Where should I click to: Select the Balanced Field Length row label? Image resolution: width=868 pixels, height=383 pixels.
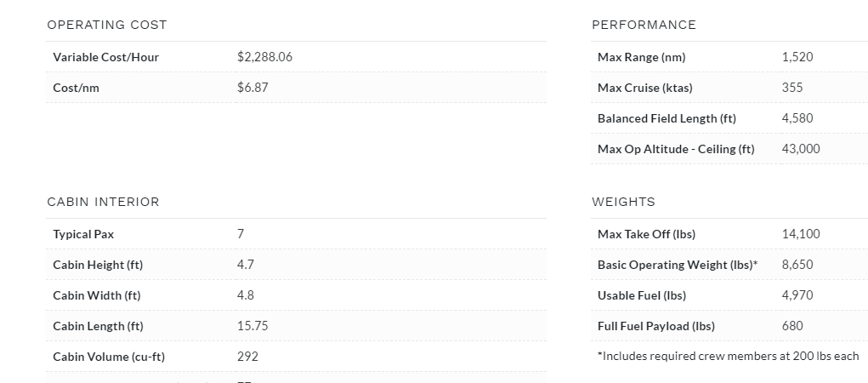[x=667, y=118]
